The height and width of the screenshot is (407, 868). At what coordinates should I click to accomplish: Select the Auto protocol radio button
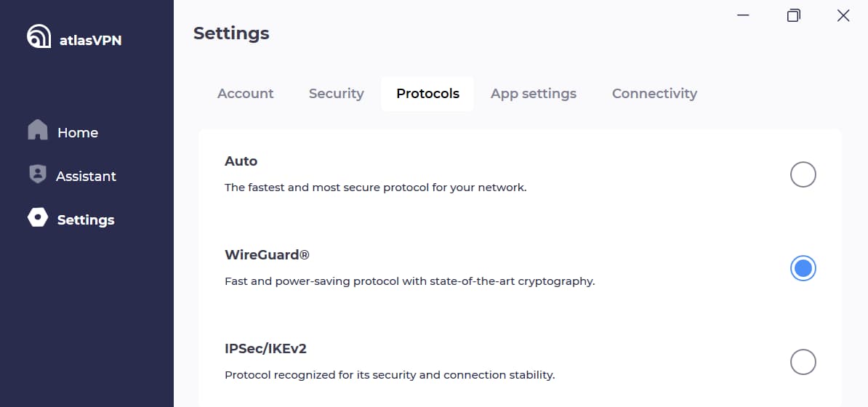coord(803,174)
